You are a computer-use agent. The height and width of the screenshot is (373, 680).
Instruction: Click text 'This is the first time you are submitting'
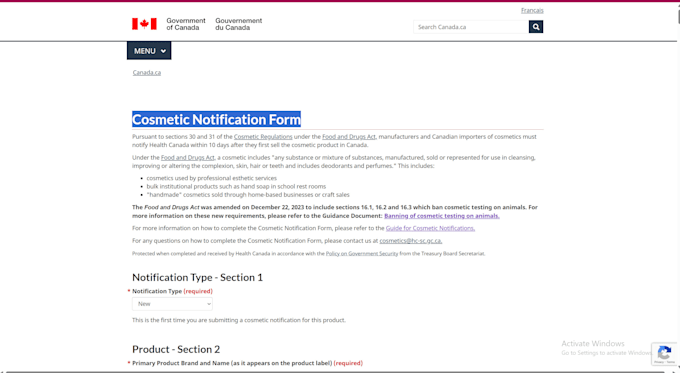tap(239, 320)
